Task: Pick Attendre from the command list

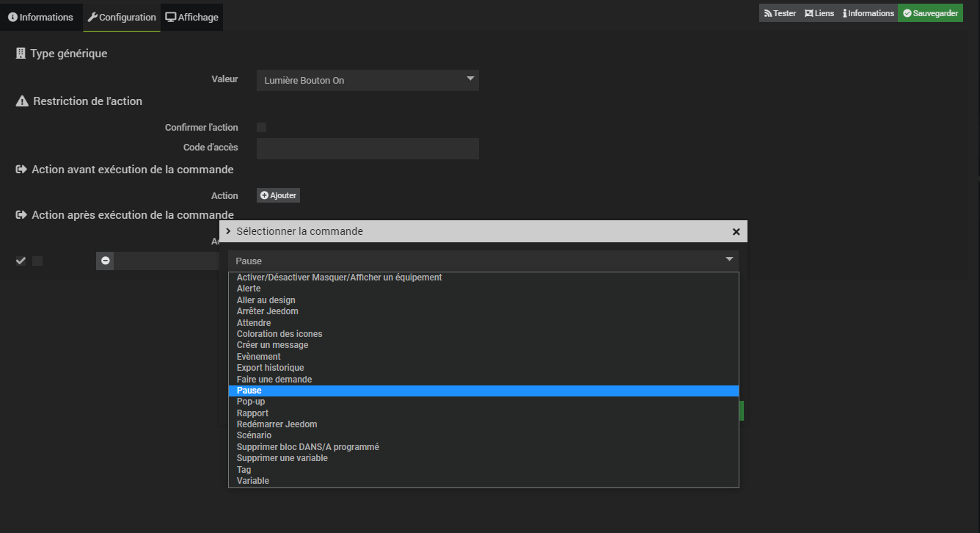Action: 254,323
